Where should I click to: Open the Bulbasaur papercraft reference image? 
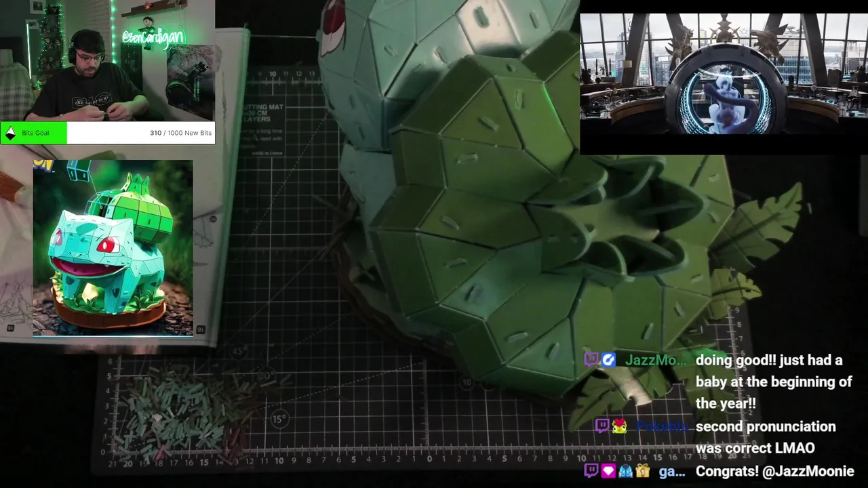pos(113,248)
